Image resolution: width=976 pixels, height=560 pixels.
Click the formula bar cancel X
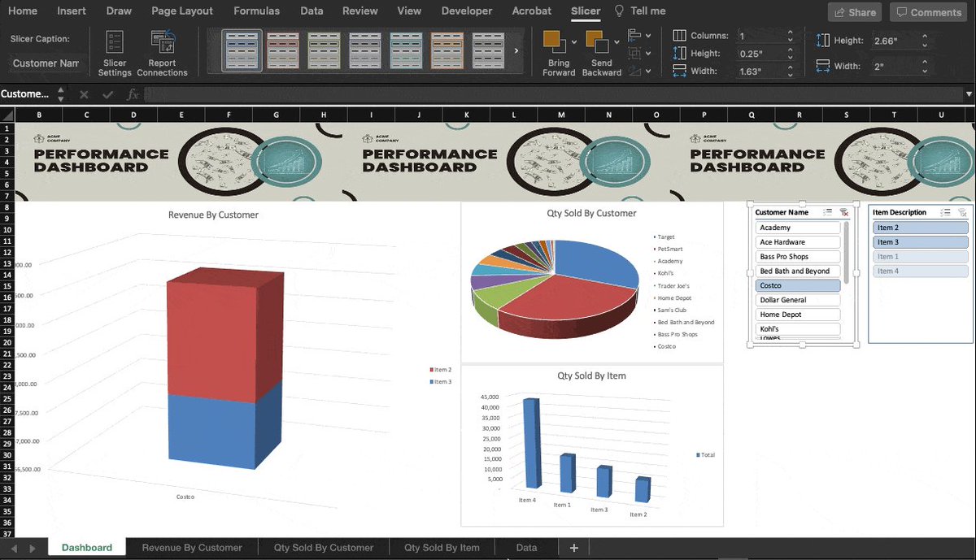(84, 94)
